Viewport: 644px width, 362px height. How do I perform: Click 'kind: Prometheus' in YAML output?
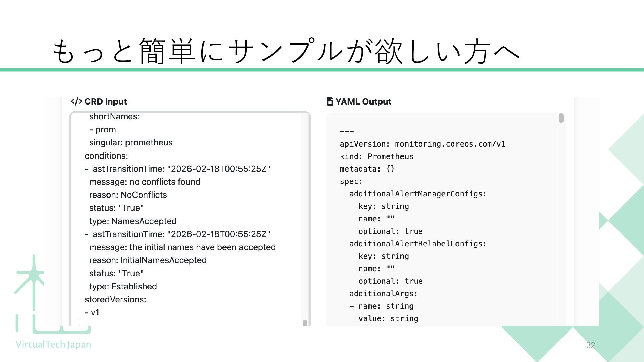(376, 156)
